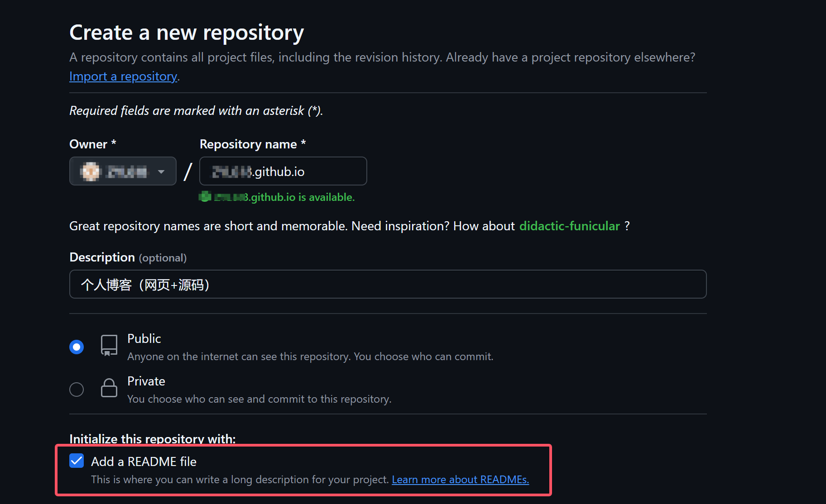Screen dimensions: 826x504
Task: Open the Owner dropdown
Action: click(x=123, y=171)
